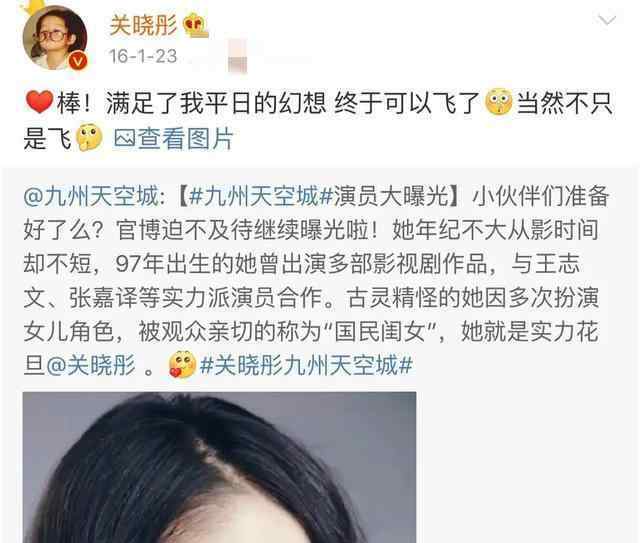
Task: Click the smiling heart emoji in repost
Action: (182, 365)
